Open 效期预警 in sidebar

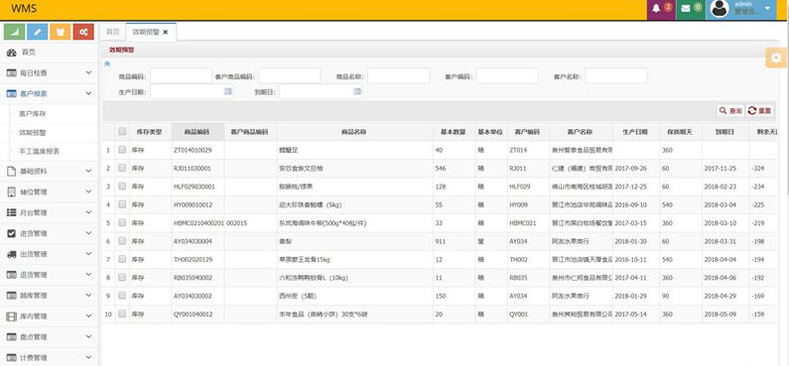pos(33,132)
